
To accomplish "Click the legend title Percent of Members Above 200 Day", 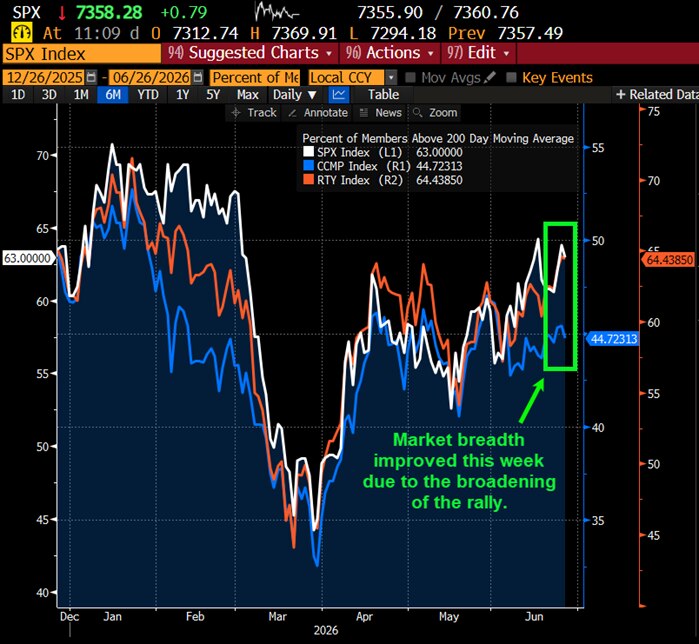I will pyautogui.click(x=438, y=139).
